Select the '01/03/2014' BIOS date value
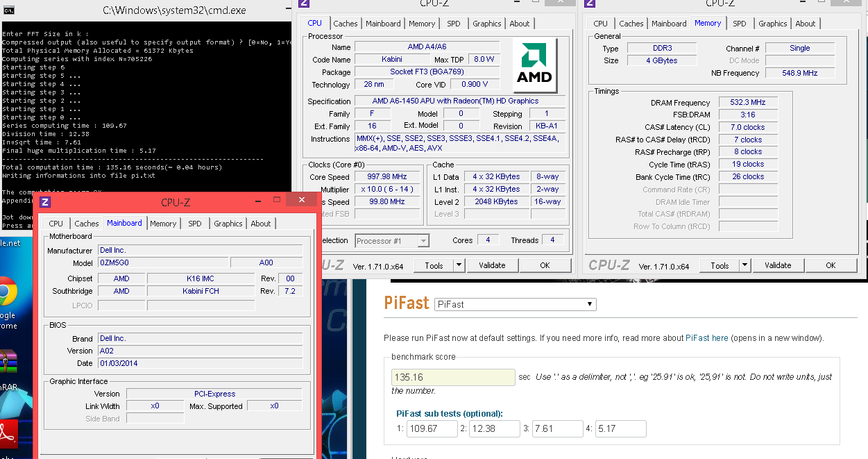 click(x=201, y=363)
